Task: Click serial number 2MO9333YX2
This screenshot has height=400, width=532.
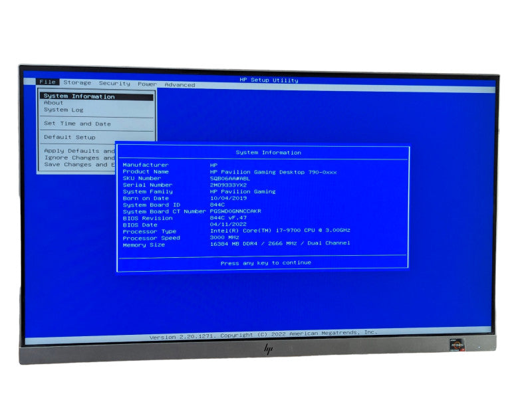Action: (x=228, y=185)
